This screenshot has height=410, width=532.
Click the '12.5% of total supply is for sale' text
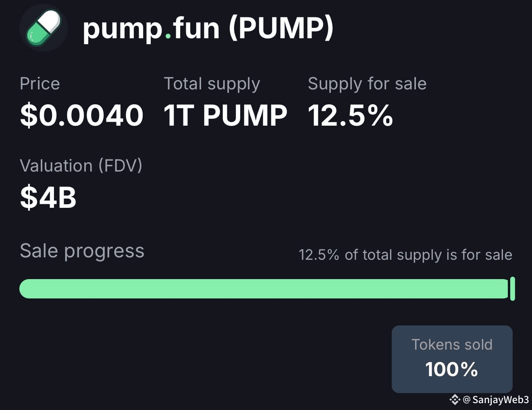tap(405, 255)
